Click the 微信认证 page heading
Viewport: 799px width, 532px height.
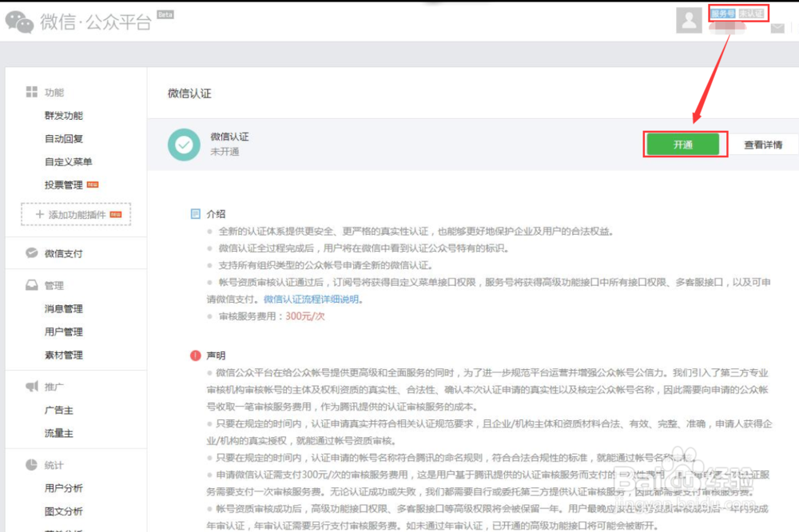189,93
